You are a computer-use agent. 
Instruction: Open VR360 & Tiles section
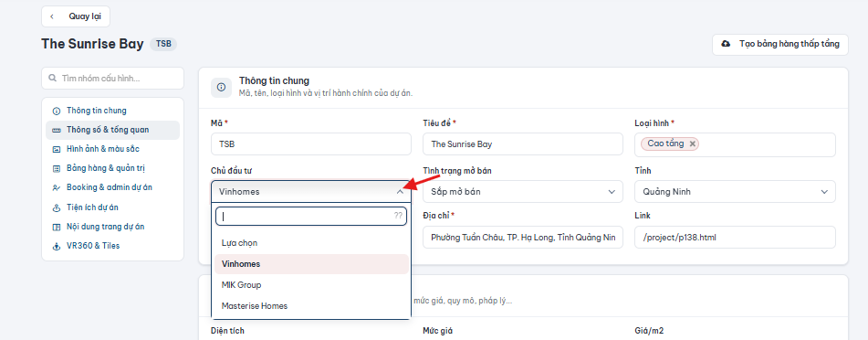pyautogui.click(x=112, y=246)
